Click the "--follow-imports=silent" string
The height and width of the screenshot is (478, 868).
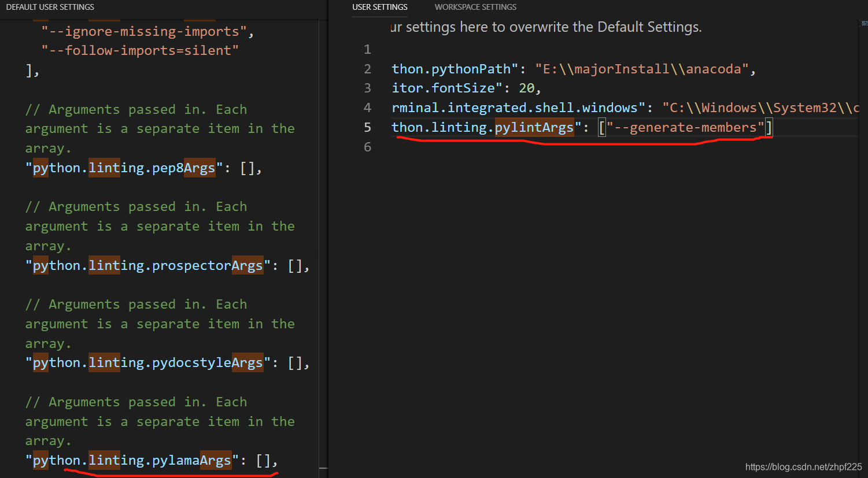[140, 50]
